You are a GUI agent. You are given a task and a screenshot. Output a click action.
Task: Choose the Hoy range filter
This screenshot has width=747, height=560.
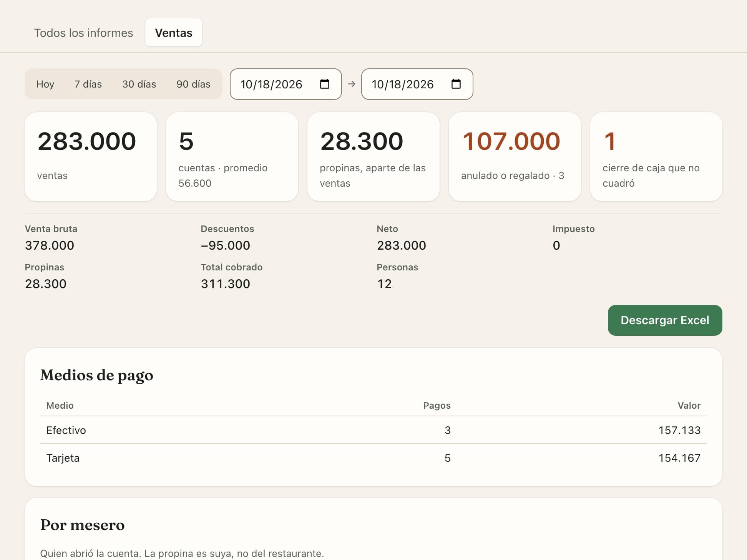pyautogui.click(x=45, y=84)
